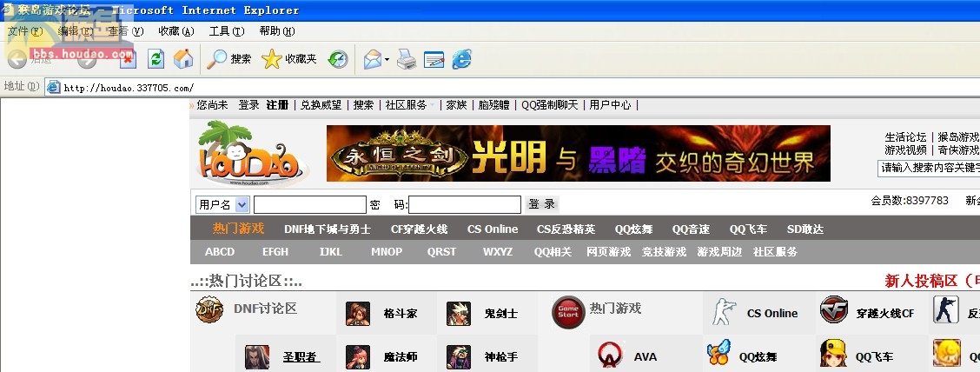Select the CF穿越火线 navigation tab
This screenshot has height=372, width=980.
tap(420, 229)
